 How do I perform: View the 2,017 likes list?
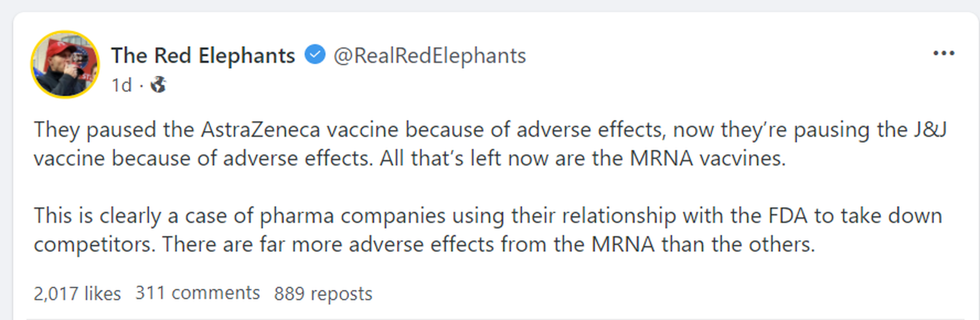click(77, 293)
